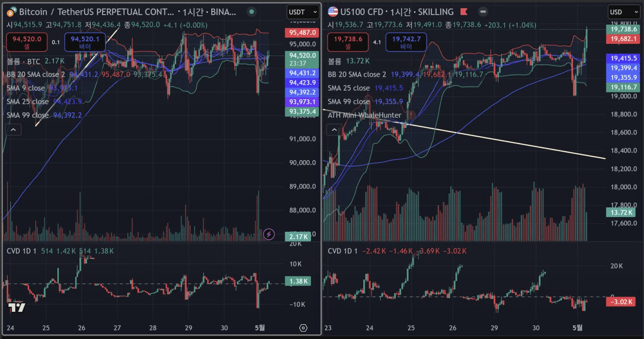Click the TradingView logo
Screen dimensions: 644x339
point(17,308)
